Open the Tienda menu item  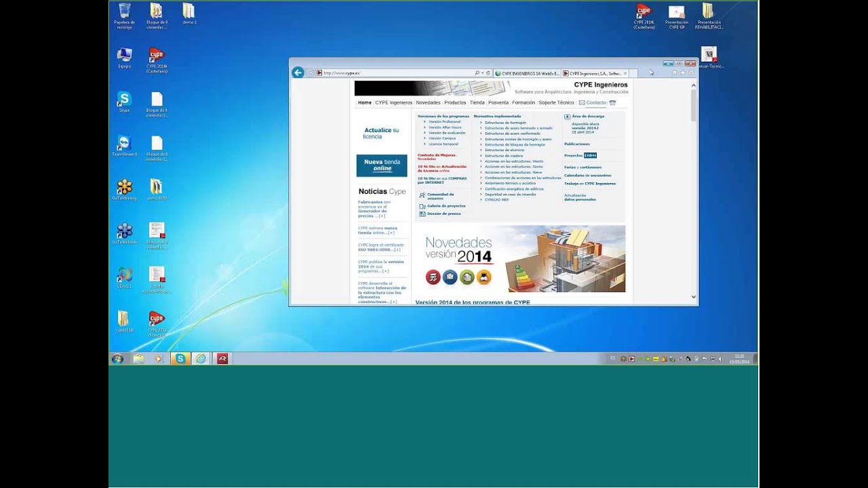[477, 103]
